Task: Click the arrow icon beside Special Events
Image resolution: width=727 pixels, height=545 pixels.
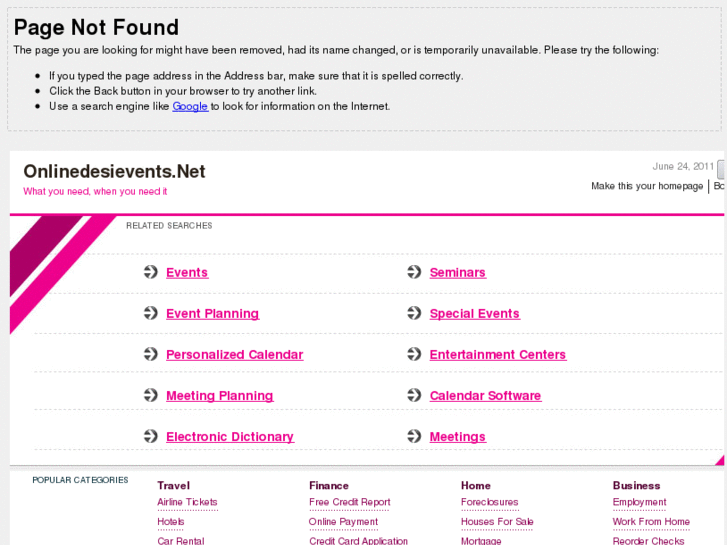Action: (414, 313)
